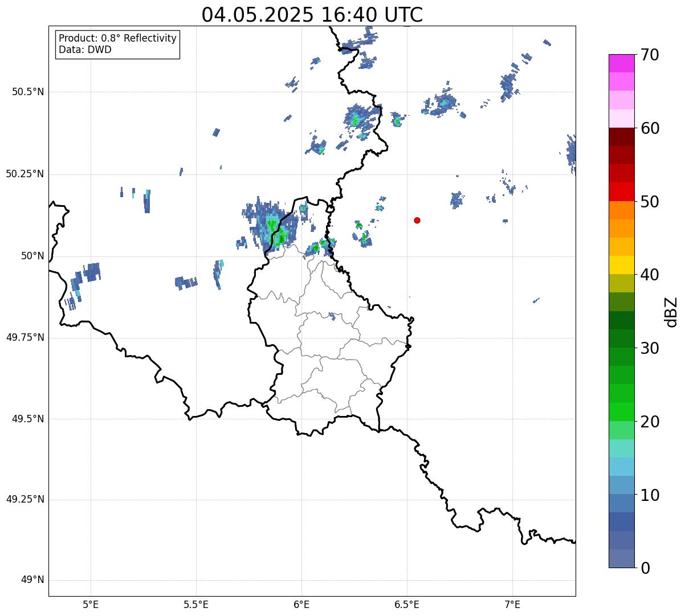Click the colorbar 60 tick label

650,128
